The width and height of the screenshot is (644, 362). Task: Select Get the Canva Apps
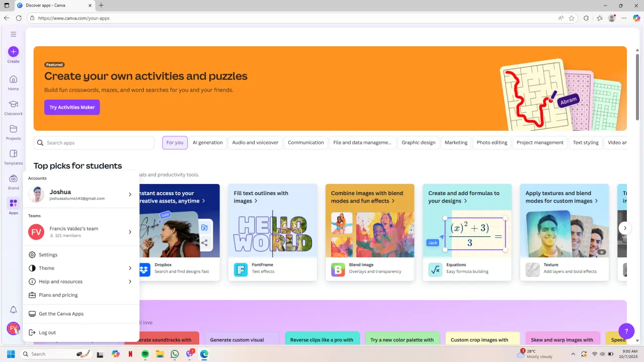pos(81,314)
